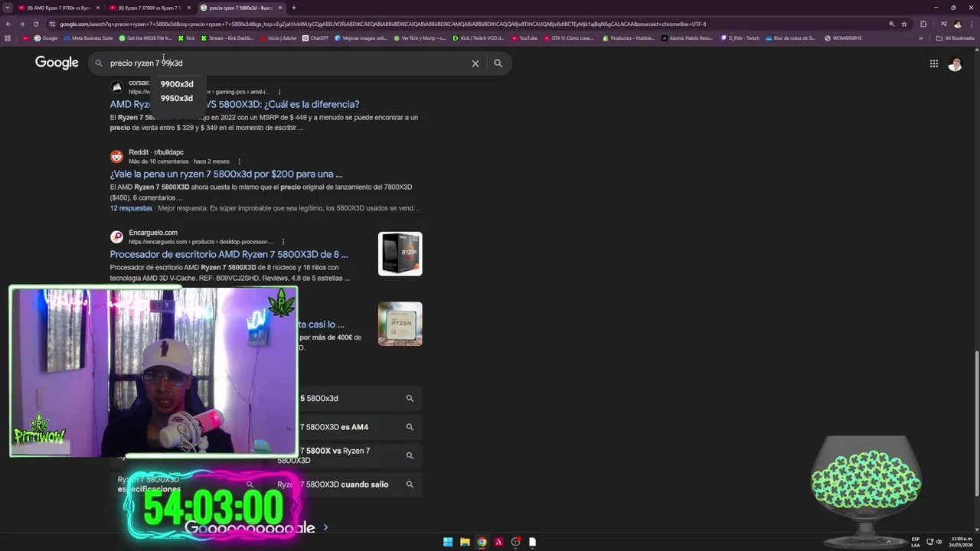Image resolution: width=980 pixels, height=551 pixels.
Task: Go back with browser back arrow
Action: [x=8, y=24]
